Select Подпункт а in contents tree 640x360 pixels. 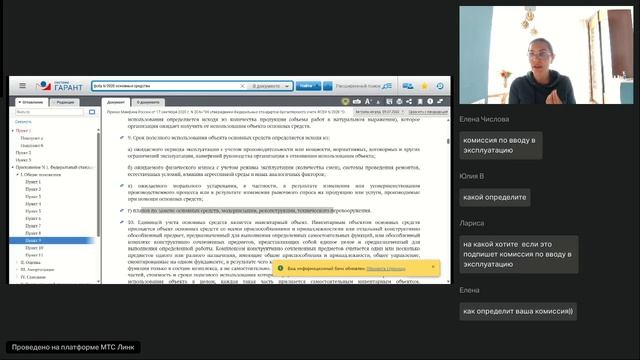tap(32, 138)
